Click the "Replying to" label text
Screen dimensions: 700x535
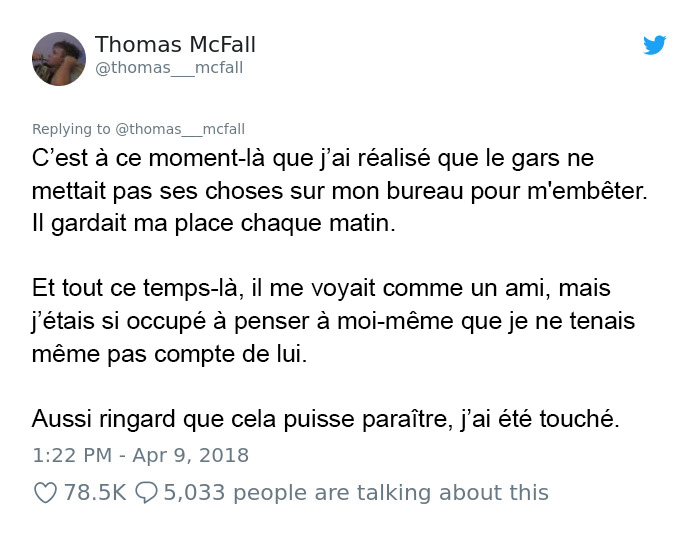(x=71, y=129)
